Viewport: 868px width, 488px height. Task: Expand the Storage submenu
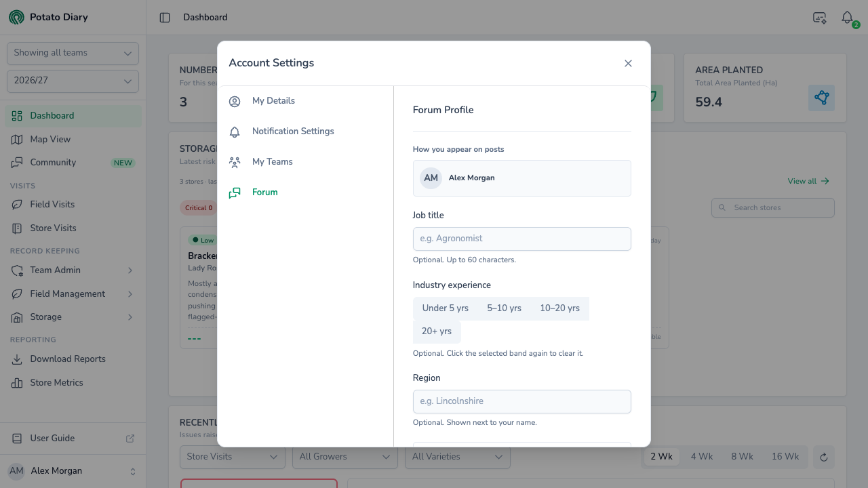(x=73, y=317)
